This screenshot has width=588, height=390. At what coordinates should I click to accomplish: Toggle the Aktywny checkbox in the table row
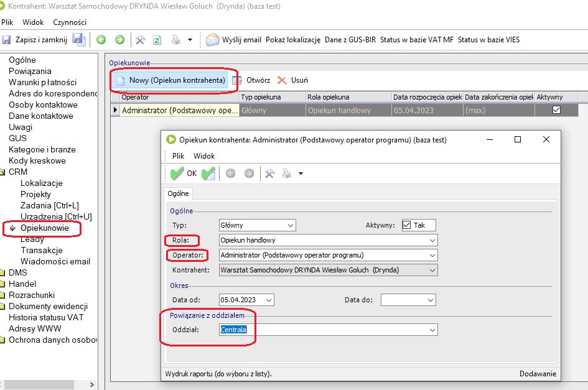click(556, 110)
